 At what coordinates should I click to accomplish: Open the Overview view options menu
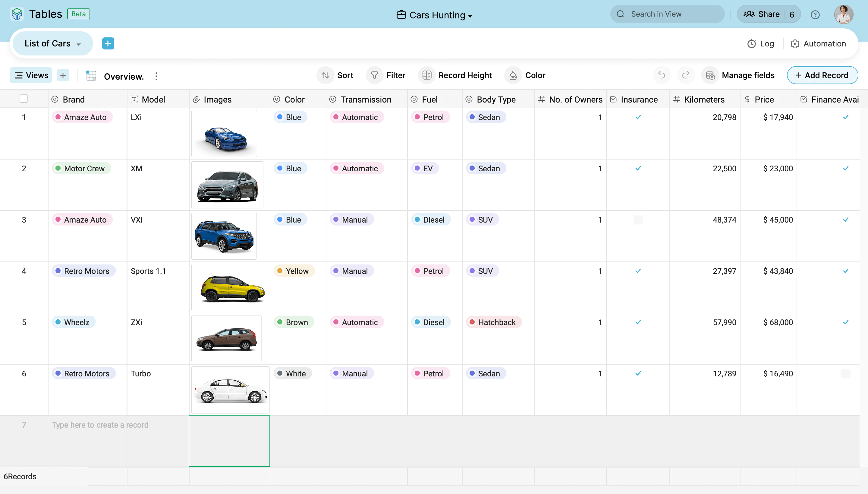[156, 76]
